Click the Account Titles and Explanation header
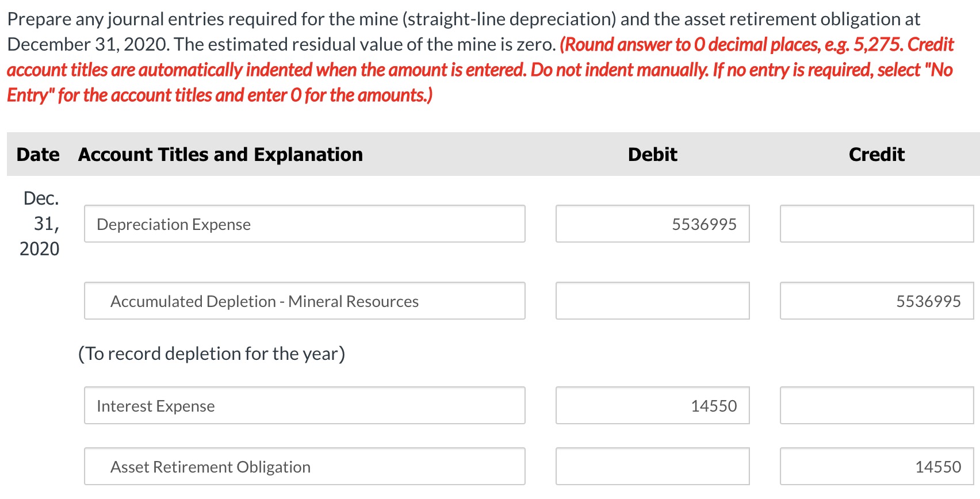980x499 pixels. [220, 154]
